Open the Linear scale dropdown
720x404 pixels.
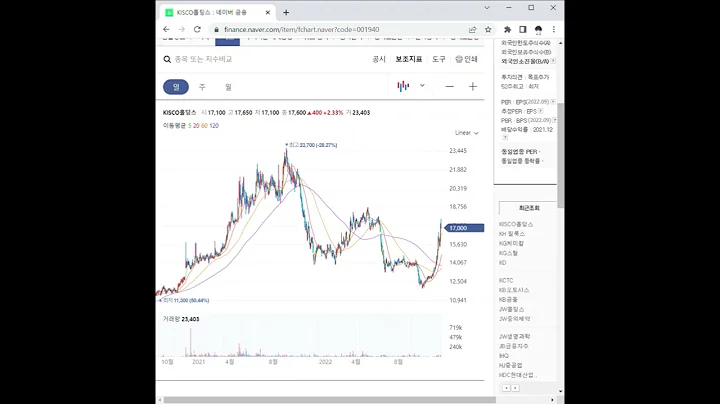coord(467,133)
